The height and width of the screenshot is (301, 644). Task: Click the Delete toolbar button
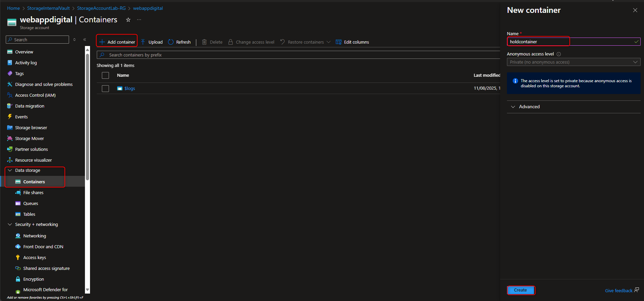(212, 42)
